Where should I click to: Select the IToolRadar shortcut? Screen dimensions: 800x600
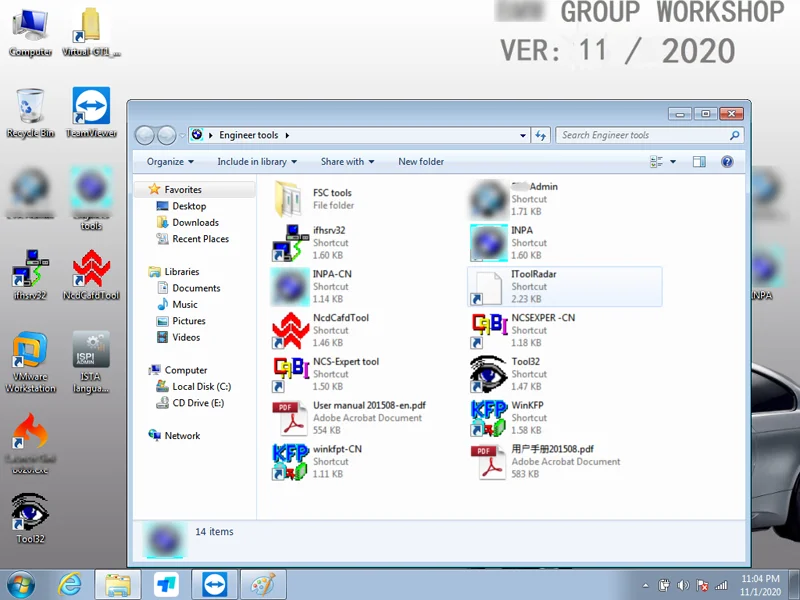[565, 286]
